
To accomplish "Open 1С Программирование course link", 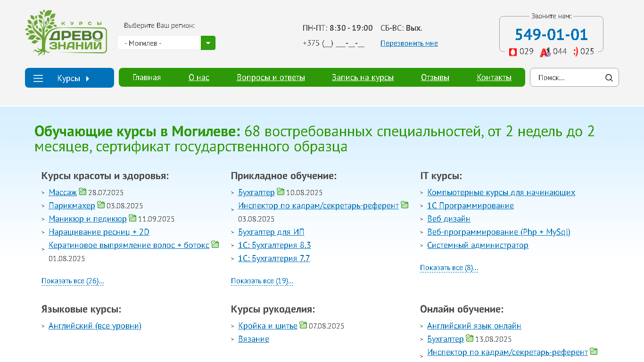I will point(471,206).
